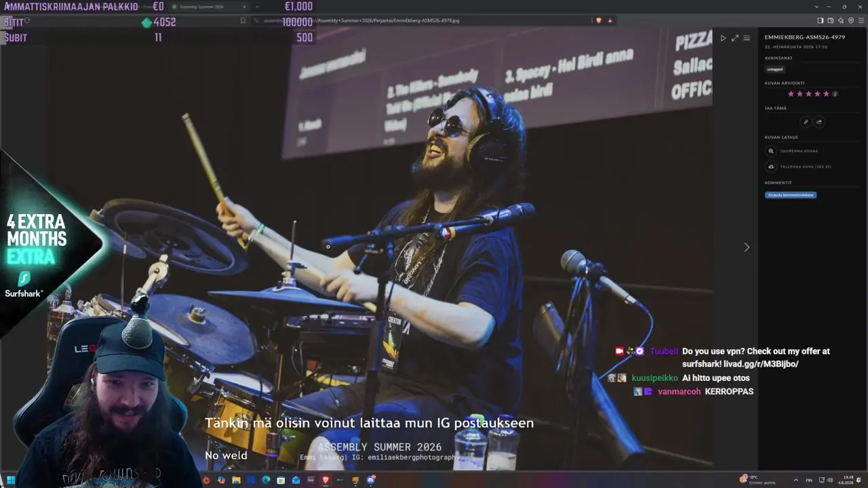Click the share arrow icon under Jaa tämä
The width and height of the screenshot is (868, 488).
[818, 122]
